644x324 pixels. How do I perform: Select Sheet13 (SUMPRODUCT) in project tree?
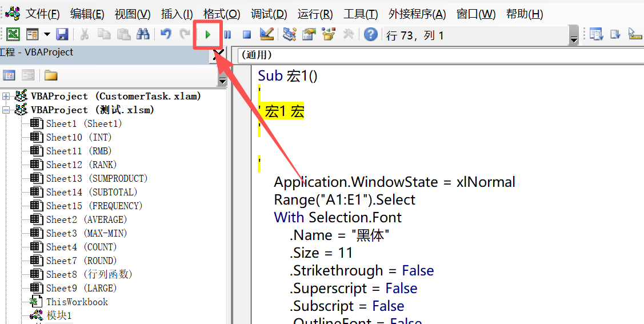coord(97,178)
